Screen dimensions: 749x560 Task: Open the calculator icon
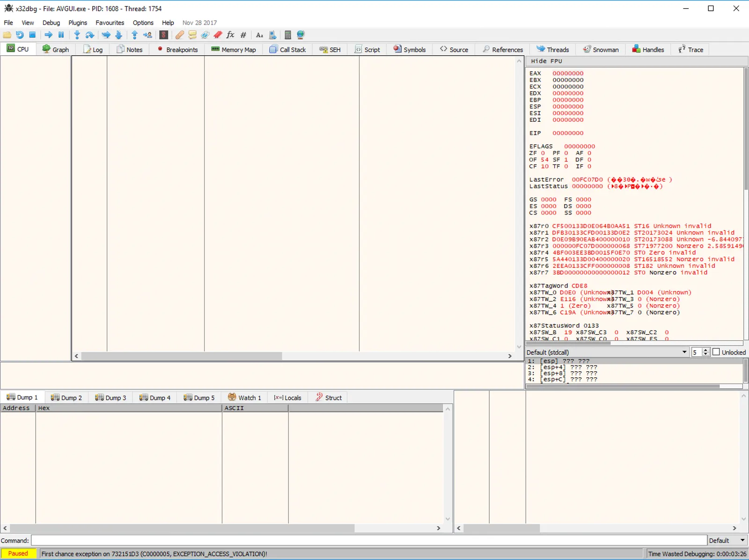point(288,35)
